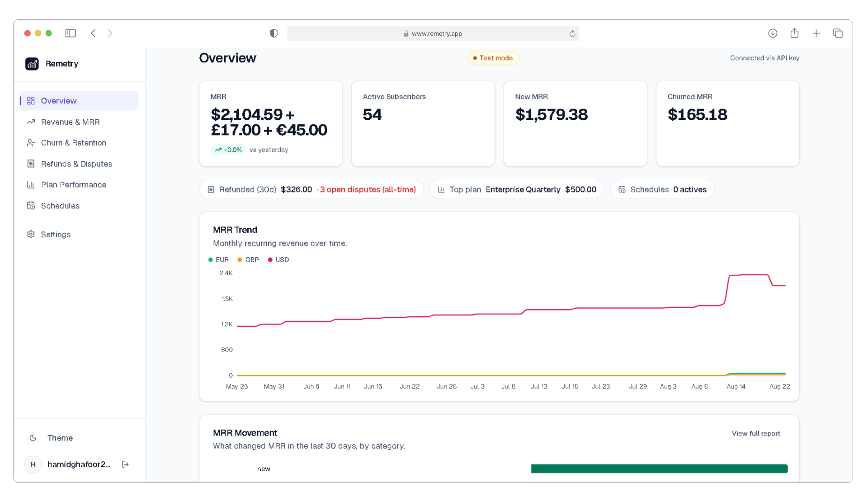Click the browser share icon
Viewport: 868px width, 488px height.
[794, 33]
